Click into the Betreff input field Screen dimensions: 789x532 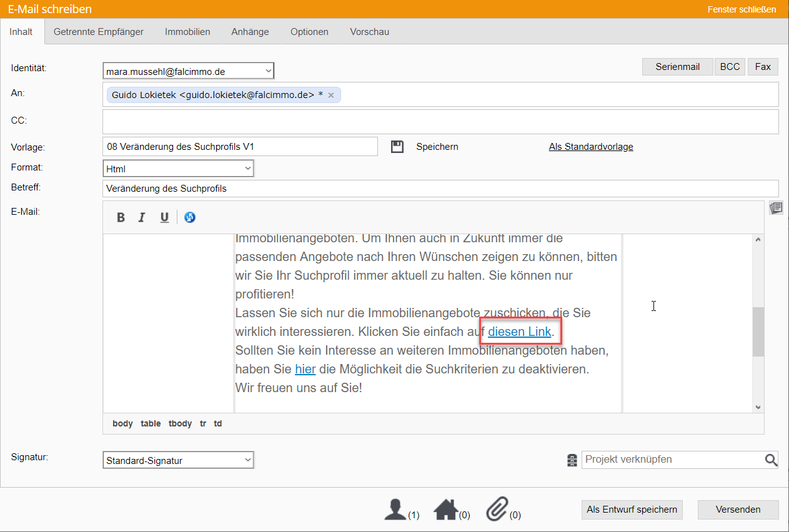[x=440, y=188]
